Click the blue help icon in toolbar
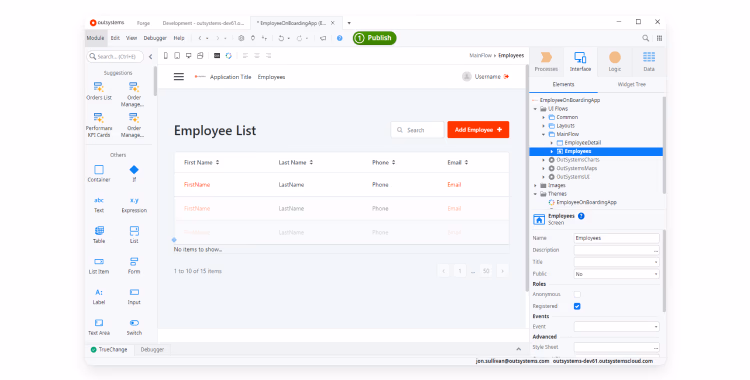This screenshot has width=750, height=380. point(340,38)
